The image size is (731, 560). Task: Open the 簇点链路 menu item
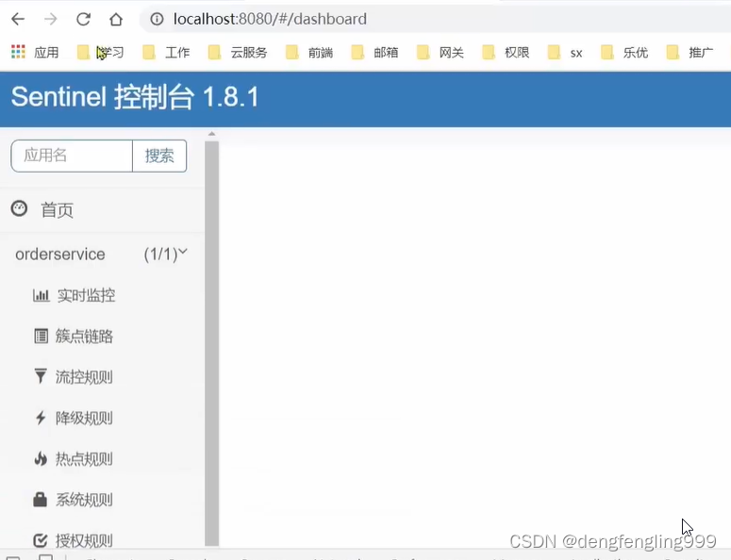(x=84, y=337)
